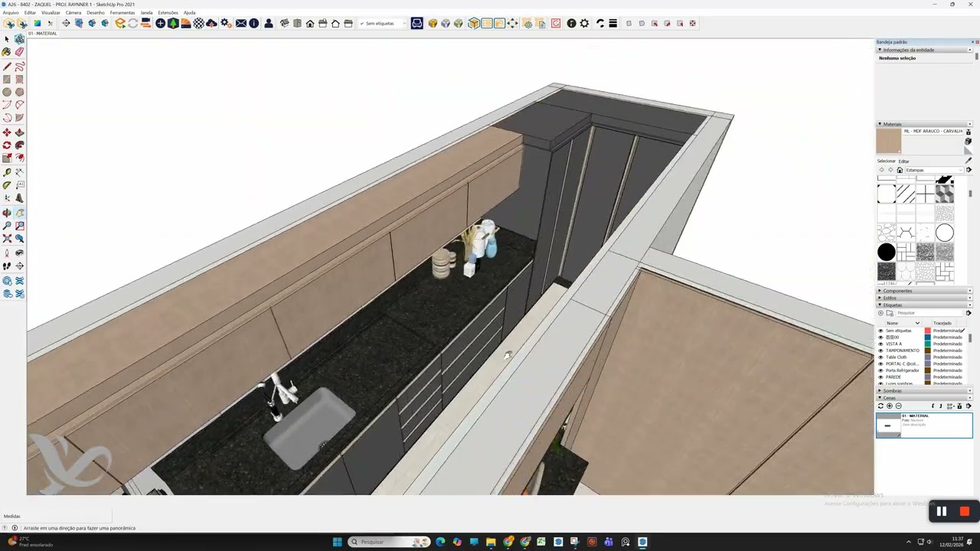The width and height of the screenshot is (980, 551).
Task: Click the Add tag plus button
Action: click(880, 312)
